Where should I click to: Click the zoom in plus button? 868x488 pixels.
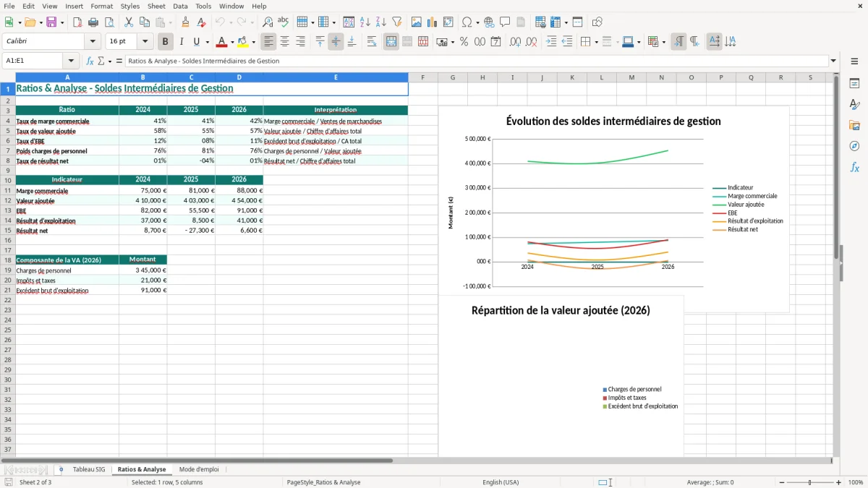[839, 482]
